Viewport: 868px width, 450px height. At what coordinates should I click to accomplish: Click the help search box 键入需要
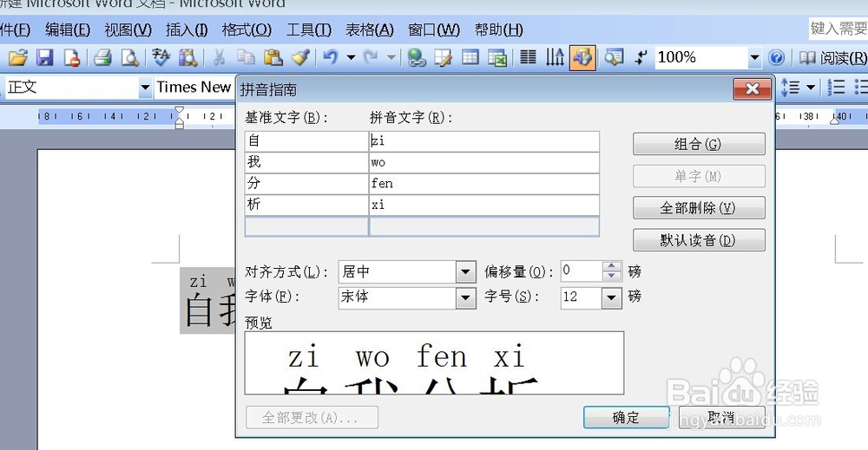838,29
